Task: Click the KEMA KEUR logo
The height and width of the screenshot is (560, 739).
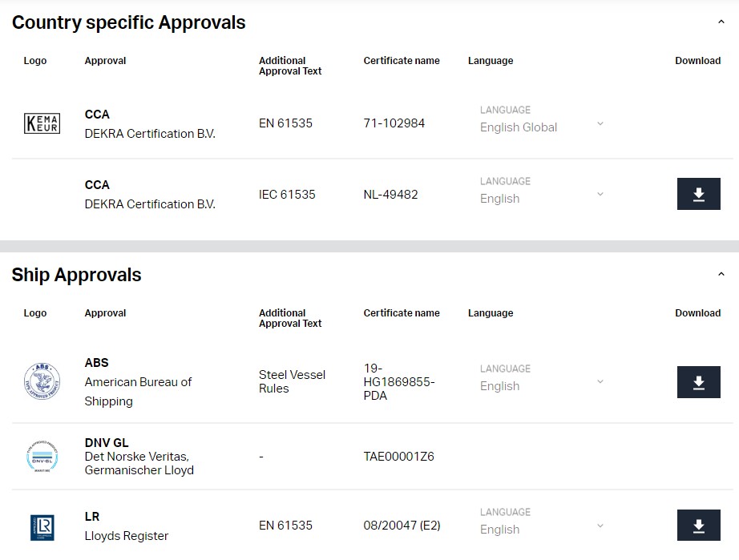Action: pyautogui.click(x=42, y=123)
